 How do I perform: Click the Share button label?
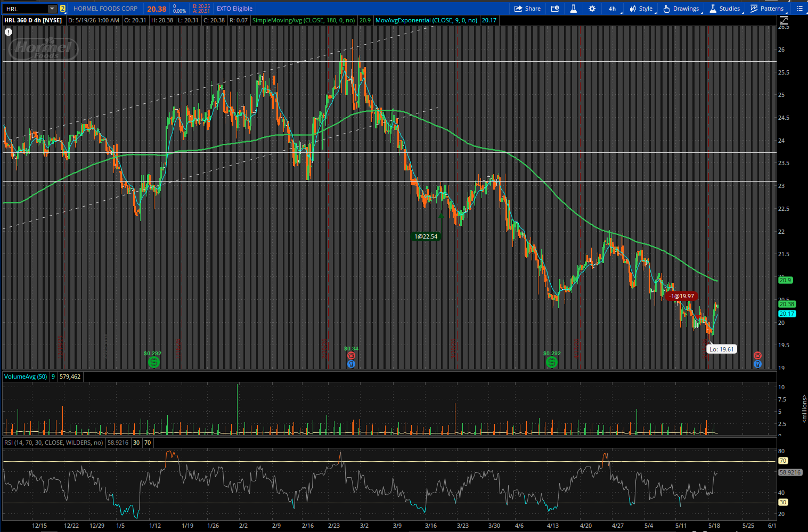533,9
